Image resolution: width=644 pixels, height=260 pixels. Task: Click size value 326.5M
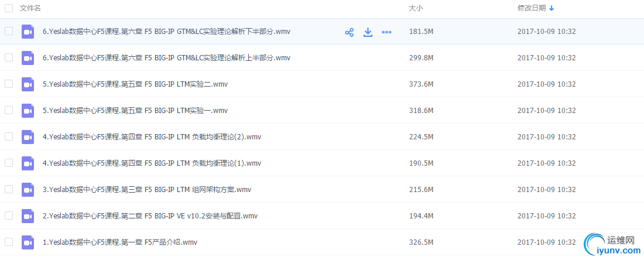(422, 242)
